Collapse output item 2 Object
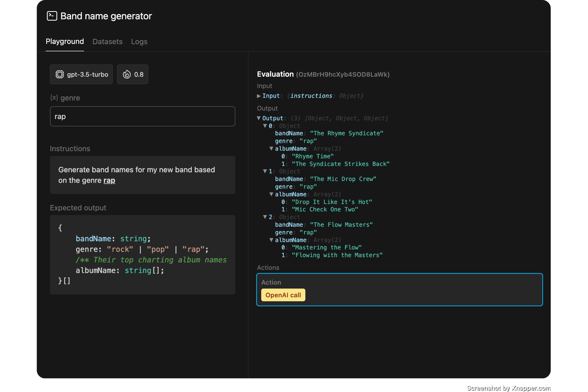588x392 pixels. coord(265,217)
